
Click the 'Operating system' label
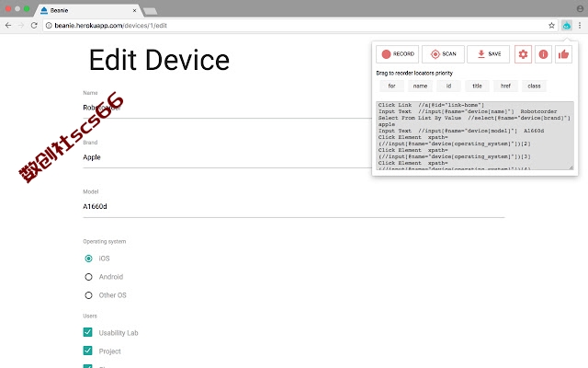click(x=104, y=241)
